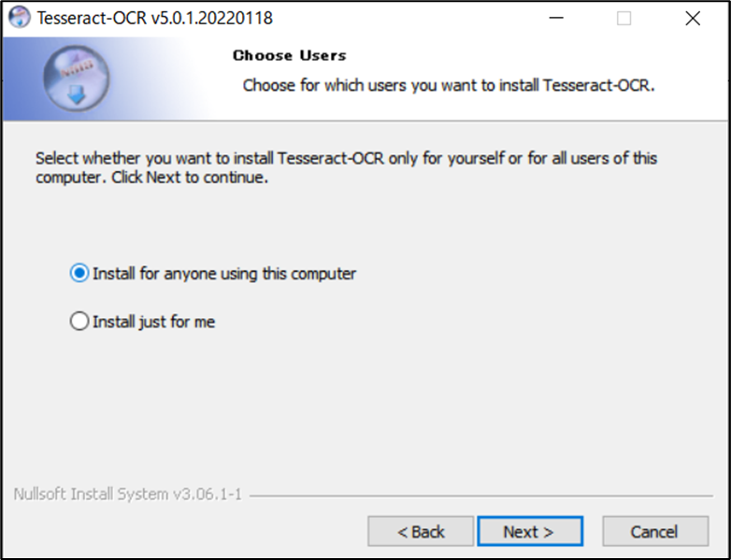This screenshot has width=731, height=560.
Task: Select the "Install just for me" radio circle
Action: [x=79, y=322]
